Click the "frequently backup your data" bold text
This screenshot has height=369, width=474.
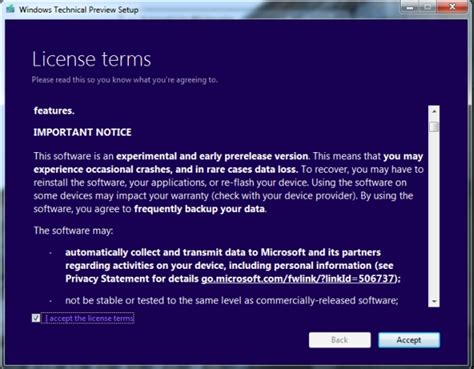199,209
